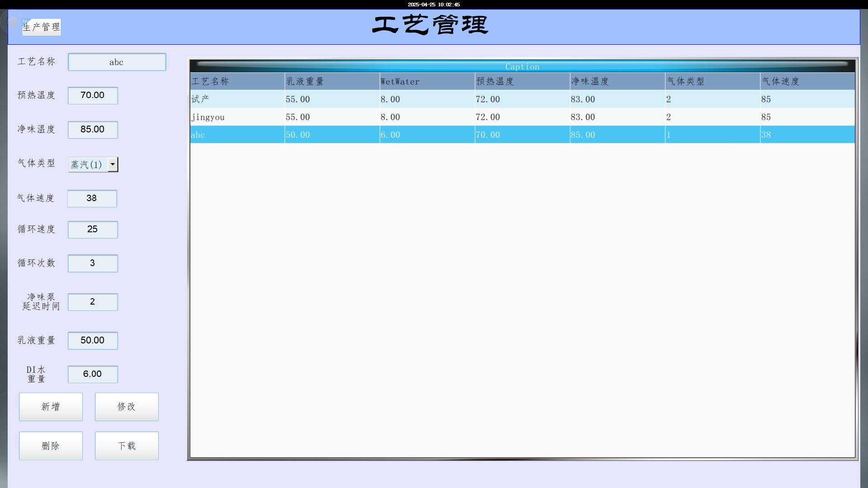Click the 气体速度 field showing 38
Image resolution: width=868 pixels, height=488 pixels.
click(x=92, y=198)
